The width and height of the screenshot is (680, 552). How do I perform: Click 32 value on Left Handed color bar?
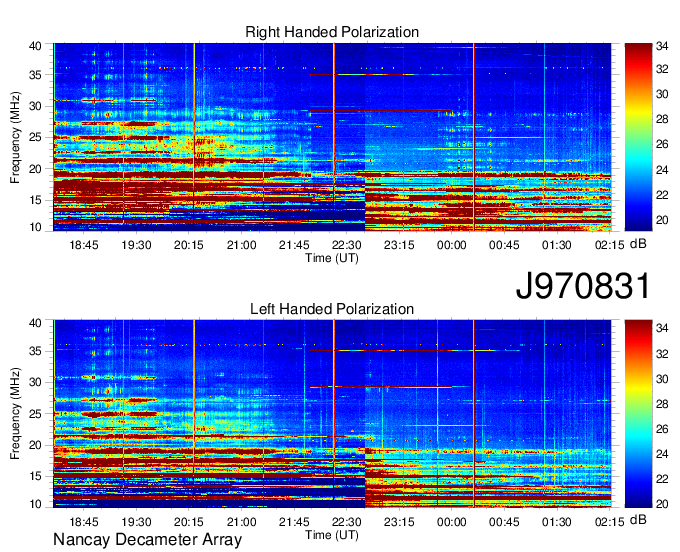(x=662, y=354)
